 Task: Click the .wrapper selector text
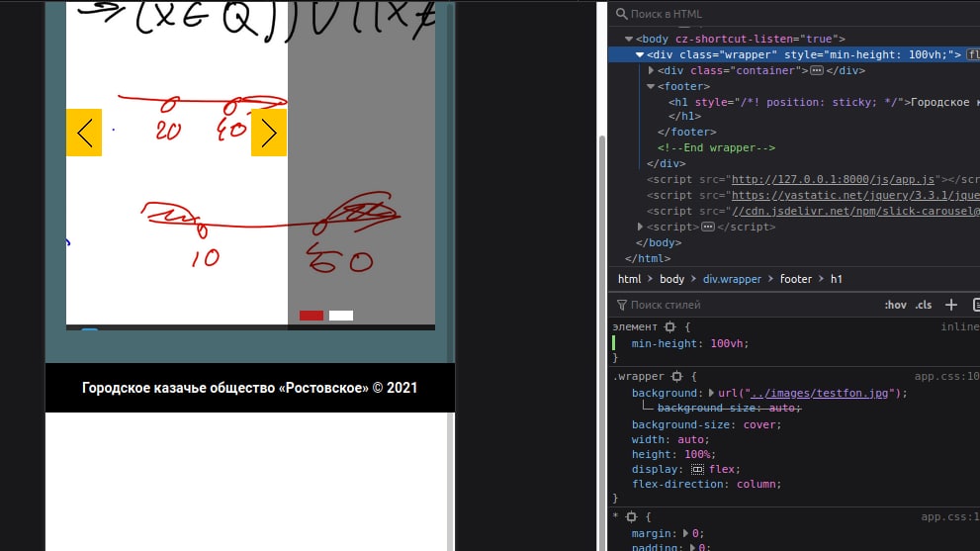638,377
